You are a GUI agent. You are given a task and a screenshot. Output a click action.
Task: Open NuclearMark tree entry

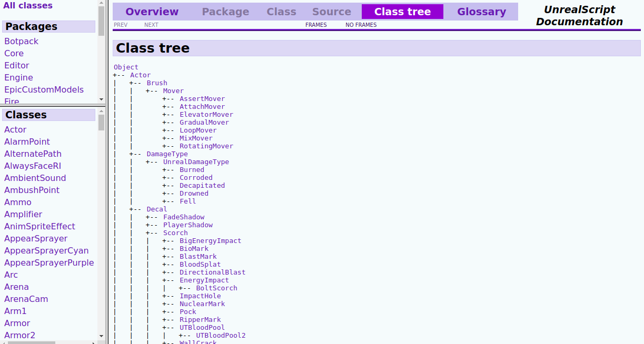pyautogui.click(x=202, y=303)
